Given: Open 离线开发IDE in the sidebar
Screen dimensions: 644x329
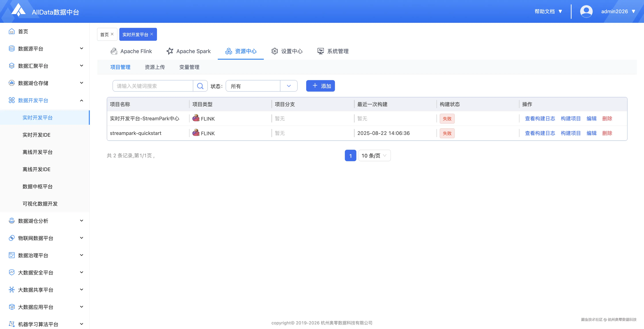Looking at the screenshot, I should [x=37, y=169].
